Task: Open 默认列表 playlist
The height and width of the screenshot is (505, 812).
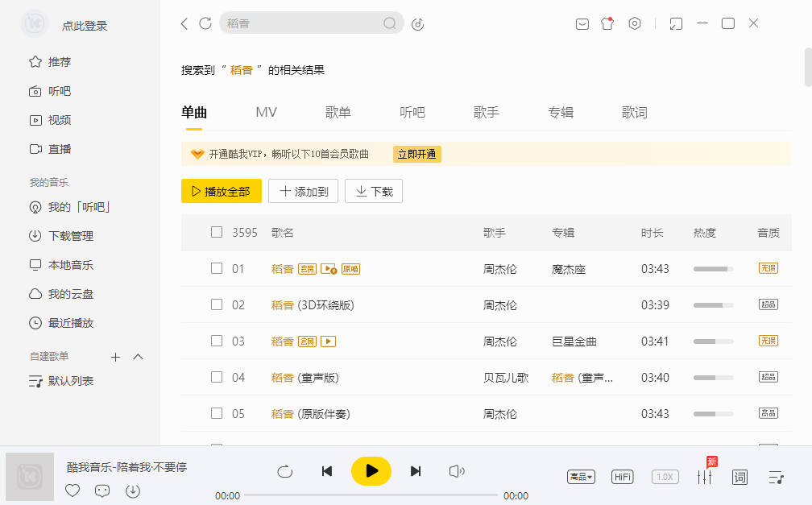Action: [x=61, y=381]
